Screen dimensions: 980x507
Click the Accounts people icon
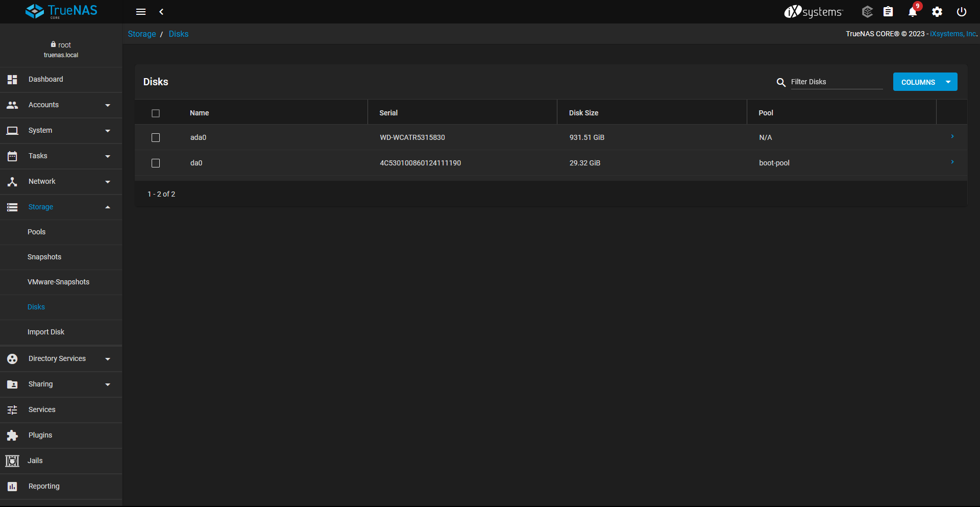pos(12,105)
